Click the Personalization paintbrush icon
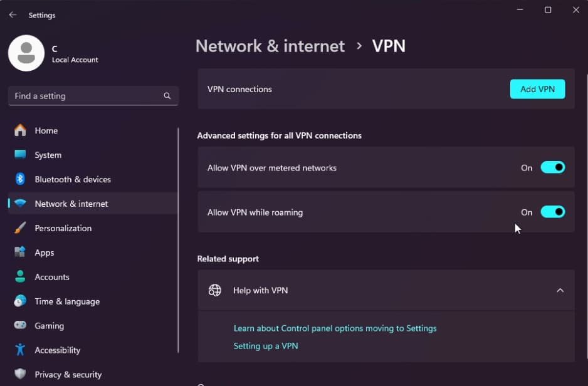 tap(20, 228)
